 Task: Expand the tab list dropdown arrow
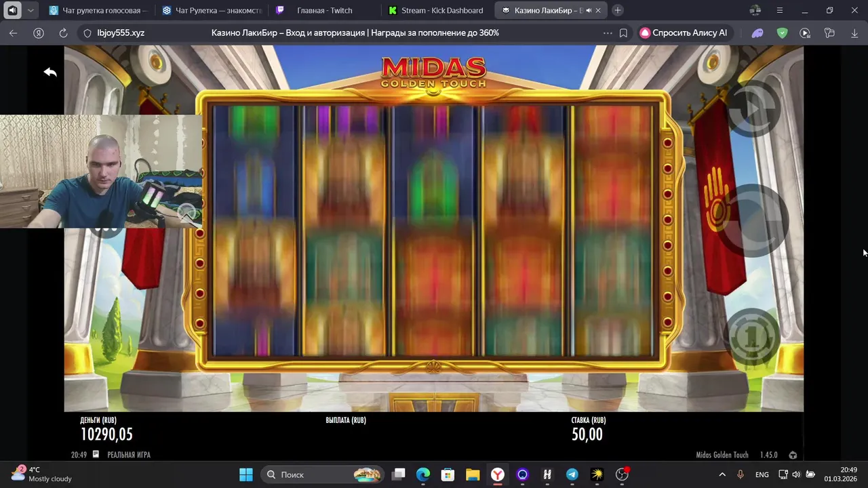click(x=31, y=10)
